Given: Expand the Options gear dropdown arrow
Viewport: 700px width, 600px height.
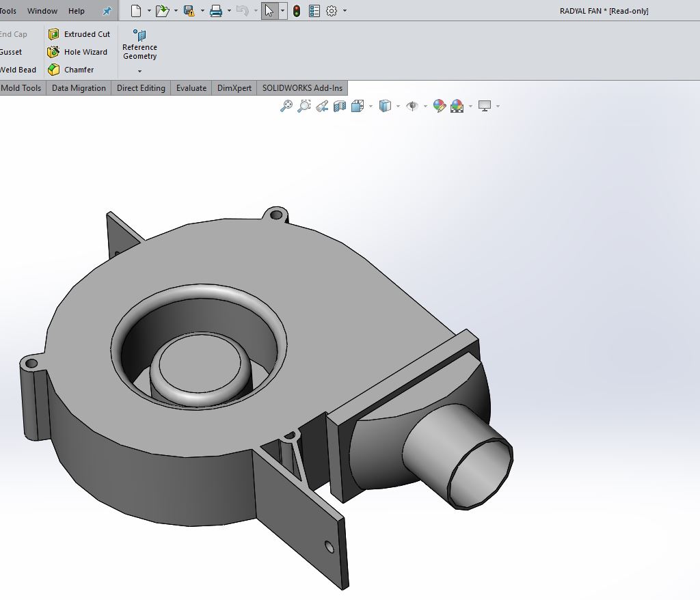Looking at the screenshot, I should click(345, 11).
